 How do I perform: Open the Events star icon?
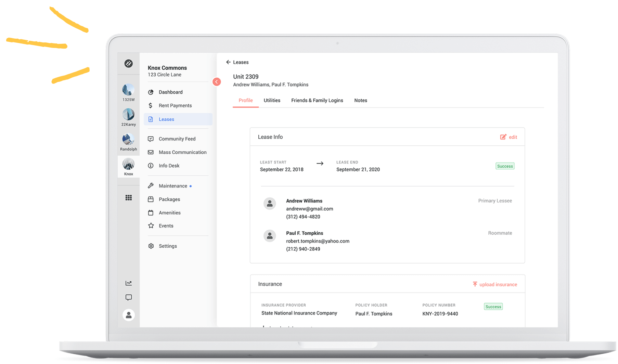[151, 226]
